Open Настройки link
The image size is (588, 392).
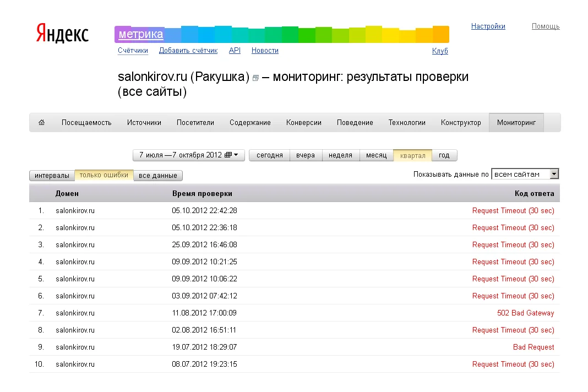[x=488, y=26]
